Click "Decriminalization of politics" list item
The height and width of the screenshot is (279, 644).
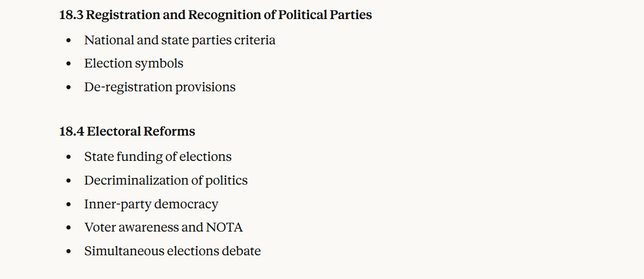pyautogui.click(x=166, y=180)
